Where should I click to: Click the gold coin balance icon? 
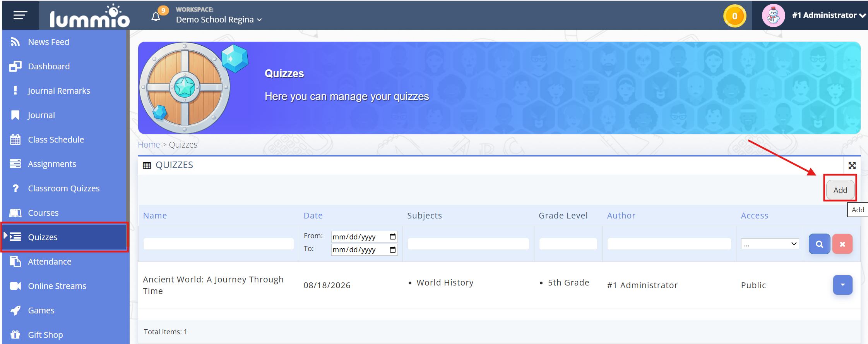click(734, 16)
